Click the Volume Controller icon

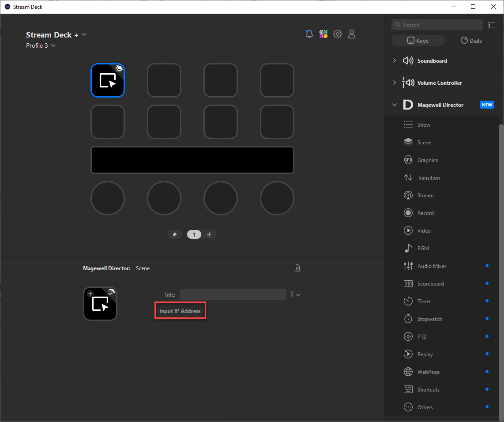tap(408, 83)
